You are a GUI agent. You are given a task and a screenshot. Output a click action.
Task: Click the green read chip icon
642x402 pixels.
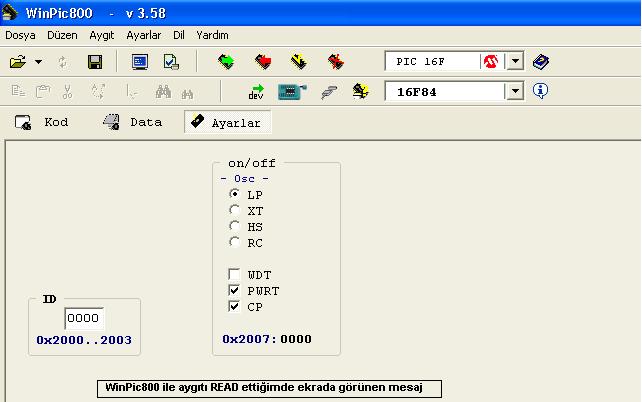(x=227, y=62)
